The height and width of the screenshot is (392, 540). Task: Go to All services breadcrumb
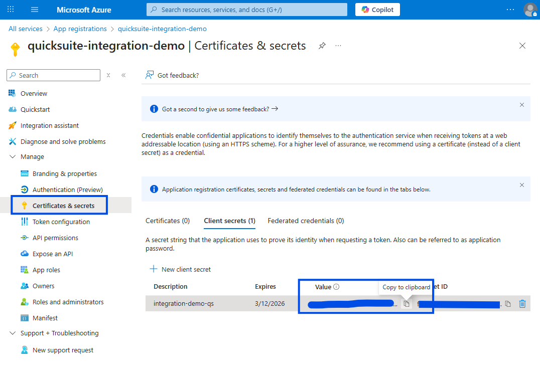click(x=26, y=29)
